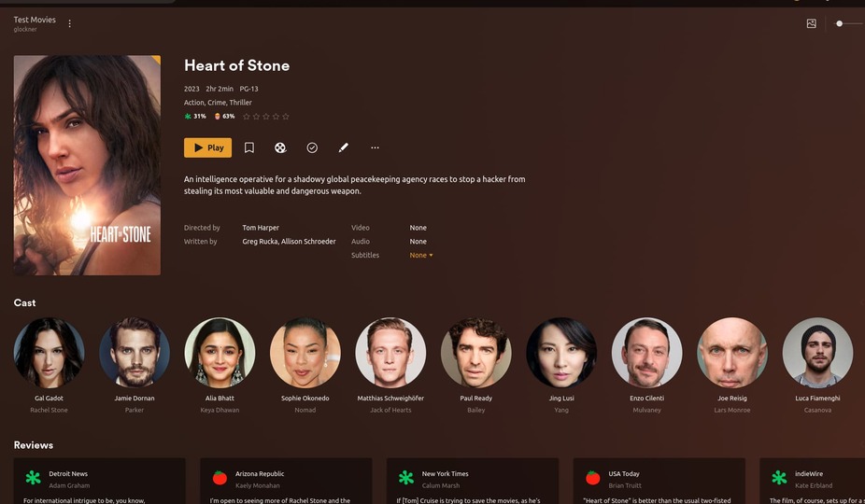Select the Thriller genre link
The height and width of the screenshot is (504, 865).
click(240, 103)
